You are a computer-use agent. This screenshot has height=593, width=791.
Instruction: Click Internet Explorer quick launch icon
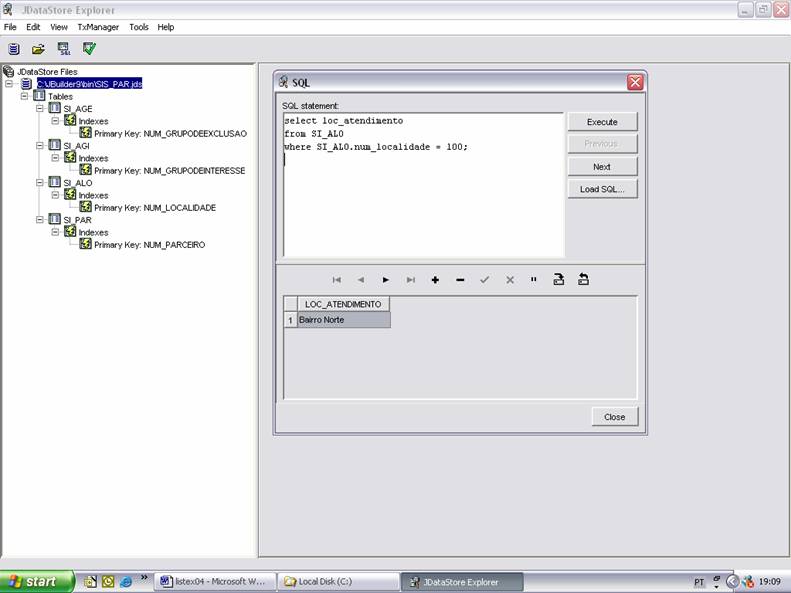click(126, 581)
